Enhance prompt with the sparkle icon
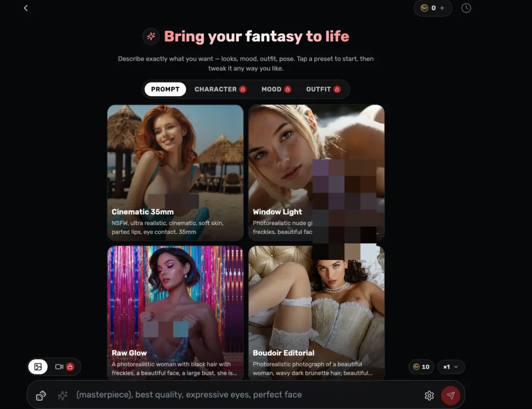Image resolution: width=532 pixels, height=409 pixels. click(x=62, y=395)
